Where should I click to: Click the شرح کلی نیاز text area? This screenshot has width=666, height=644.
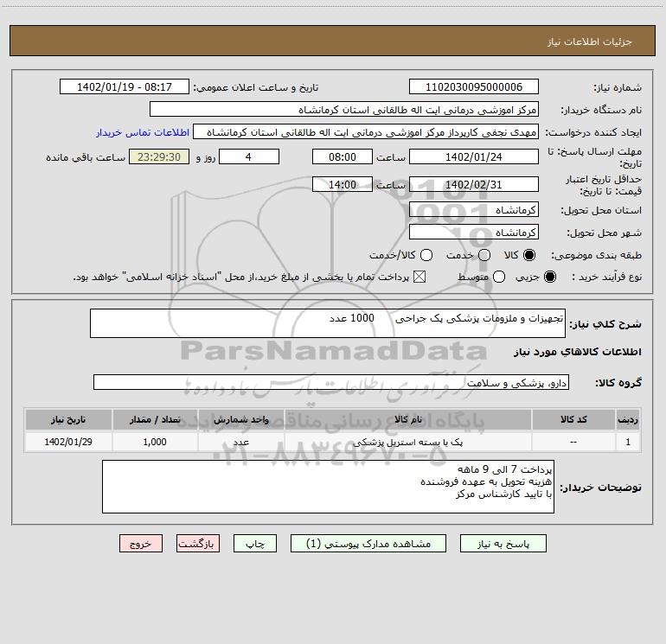click(328, 323)
